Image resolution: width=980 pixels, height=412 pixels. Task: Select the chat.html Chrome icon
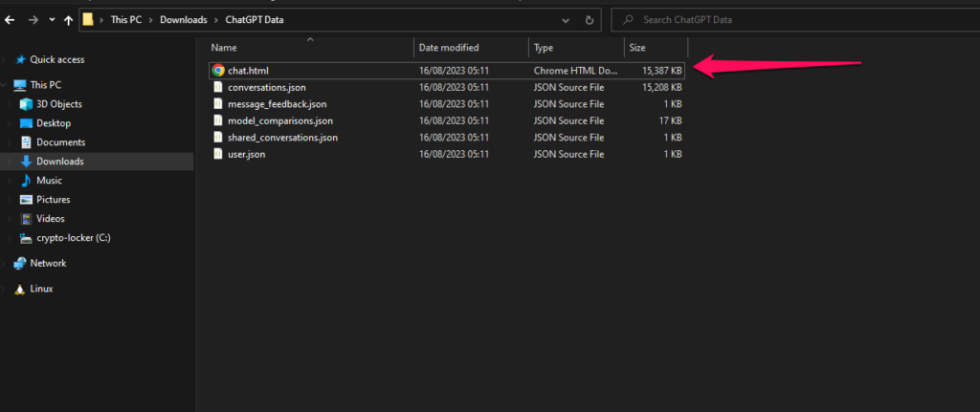coord(218,71)
